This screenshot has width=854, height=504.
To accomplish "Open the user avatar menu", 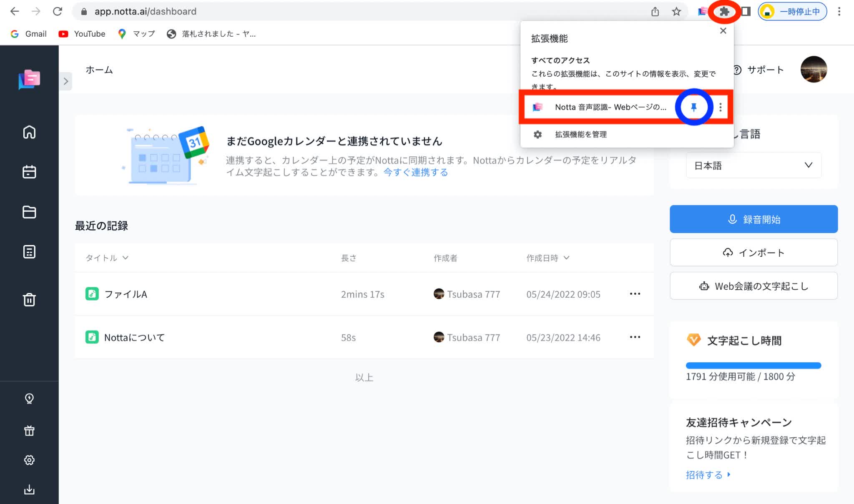I will coord(814,69).
